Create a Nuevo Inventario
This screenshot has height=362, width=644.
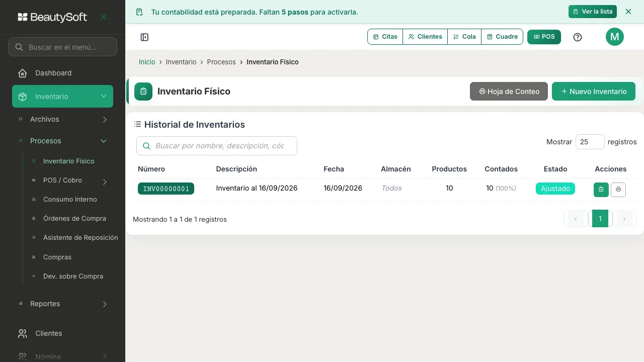point(594,92)
